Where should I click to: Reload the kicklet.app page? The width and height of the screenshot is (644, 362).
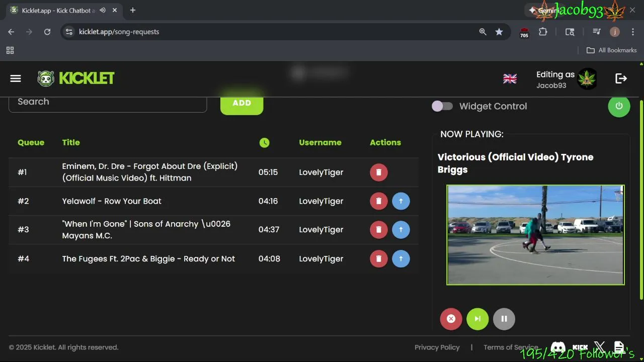point(47,32)
